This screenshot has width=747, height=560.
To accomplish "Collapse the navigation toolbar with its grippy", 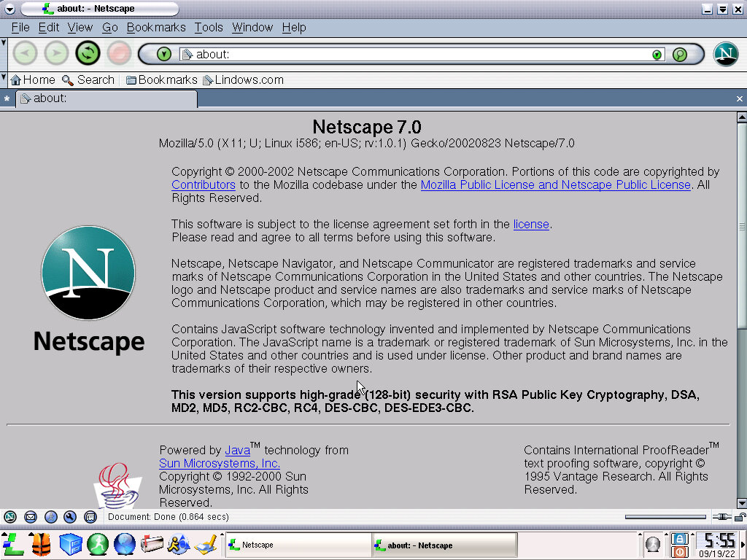I will coord(4,53).
